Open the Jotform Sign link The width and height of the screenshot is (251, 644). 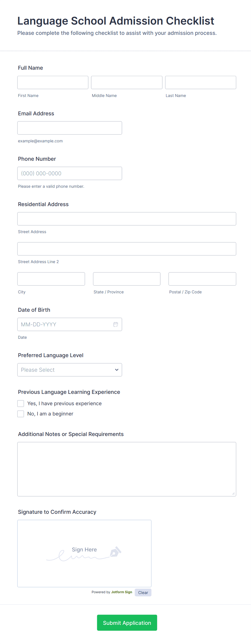point(122,592)
